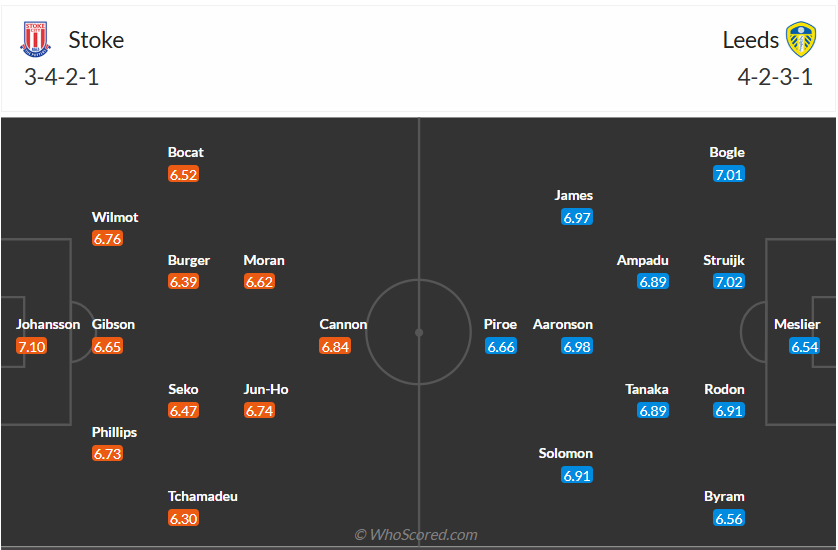
Task: Click the Stoke City club crest
Action: coord(35,40)
